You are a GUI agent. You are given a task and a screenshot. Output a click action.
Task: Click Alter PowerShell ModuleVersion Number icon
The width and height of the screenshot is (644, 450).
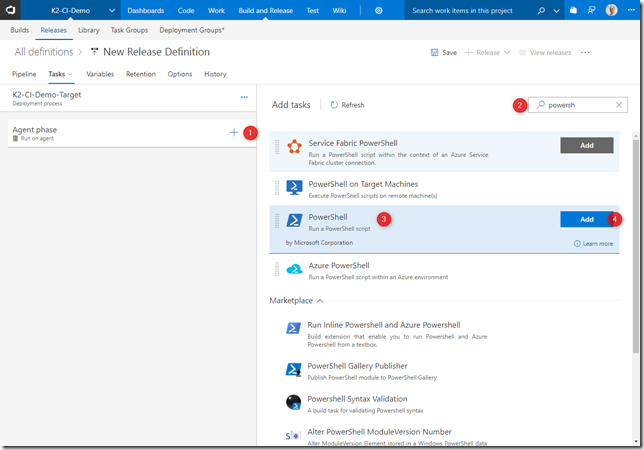(293, 436)
